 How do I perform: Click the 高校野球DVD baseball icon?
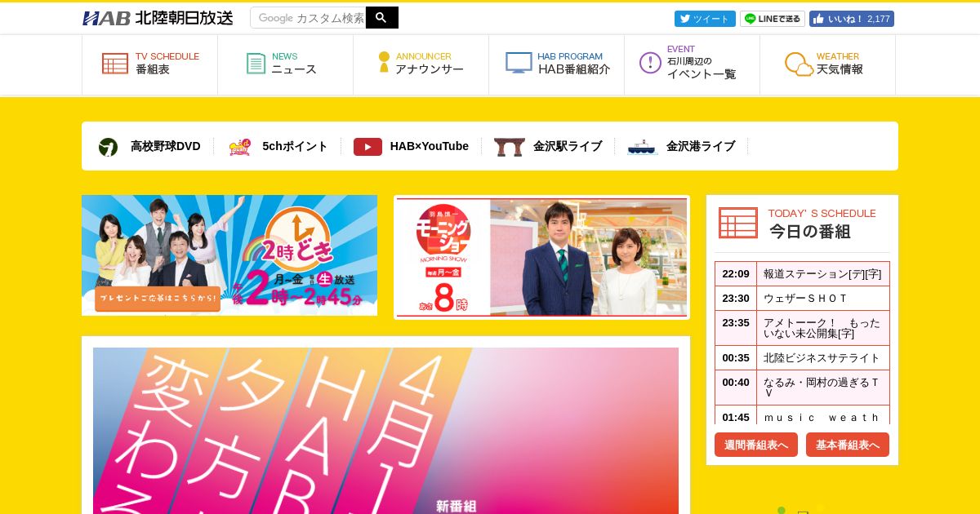coord(108,147)
